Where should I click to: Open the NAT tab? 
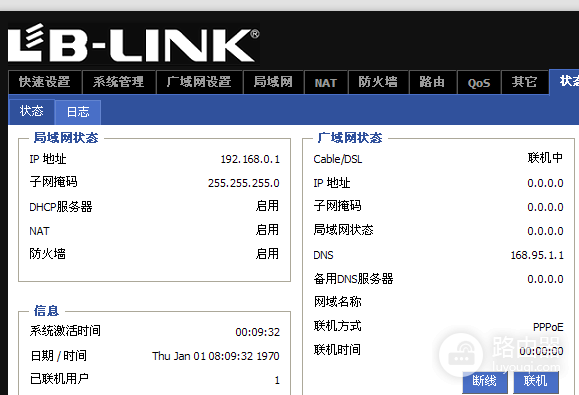point(326,83)
